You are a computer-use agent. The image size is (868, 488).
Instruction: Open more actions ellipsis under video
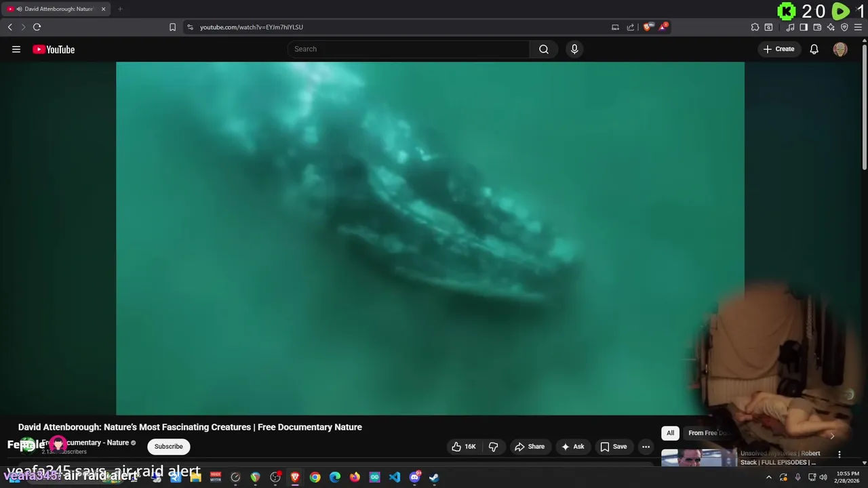point(646,447)
